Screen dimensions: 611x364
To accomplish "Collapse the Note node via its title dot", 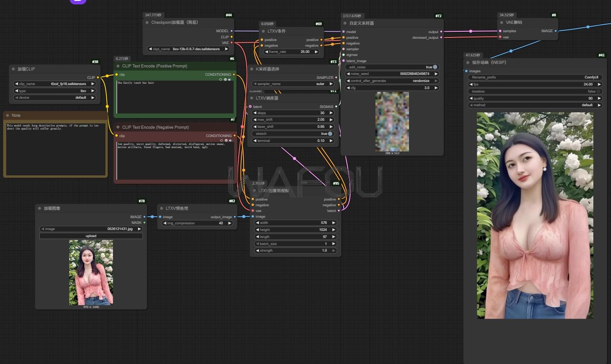I will (x=8, y=115).
